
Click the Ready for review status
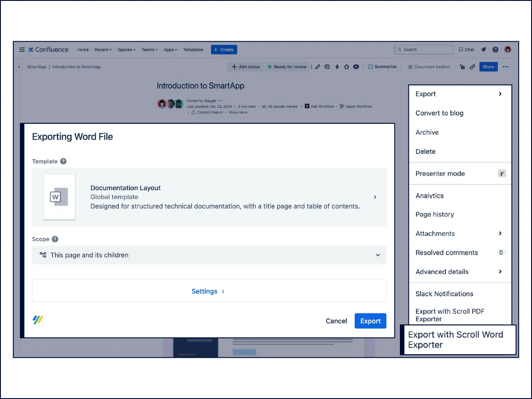point(287,67)
